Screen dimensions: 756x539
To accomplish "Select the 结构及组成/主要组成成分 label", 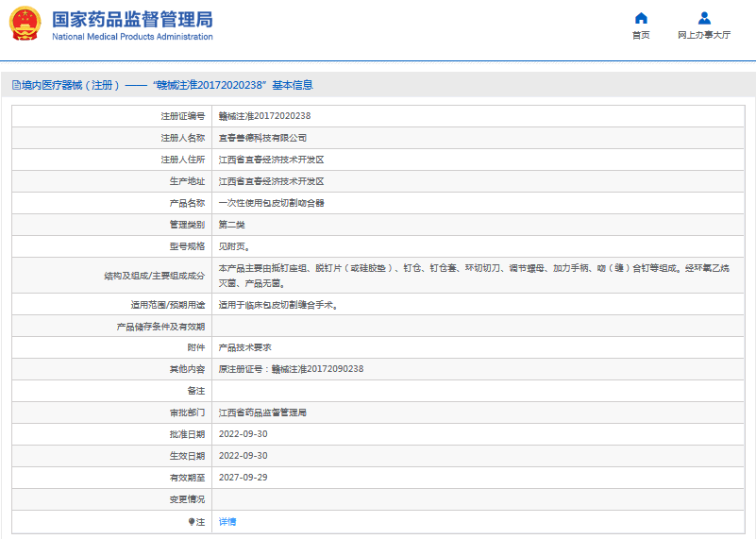I will coord(154,276).
